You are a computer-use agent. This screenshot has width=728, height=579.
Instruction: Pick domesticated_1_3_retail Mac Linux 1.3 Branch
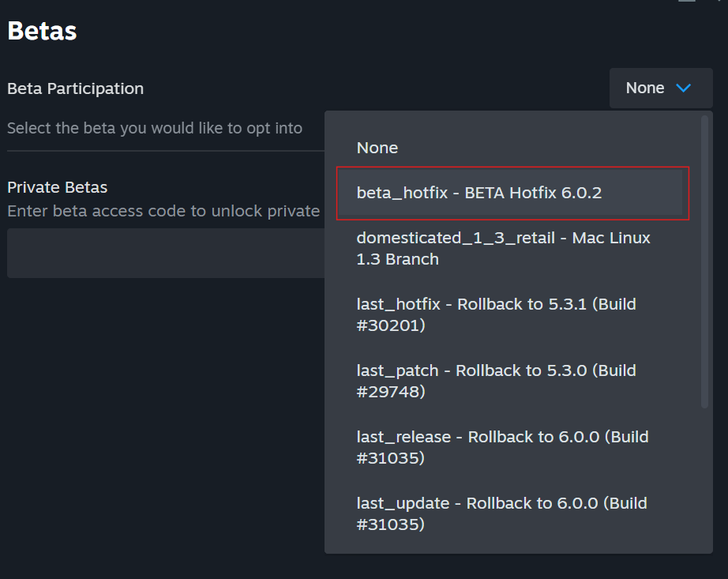(x=513, y=248)
